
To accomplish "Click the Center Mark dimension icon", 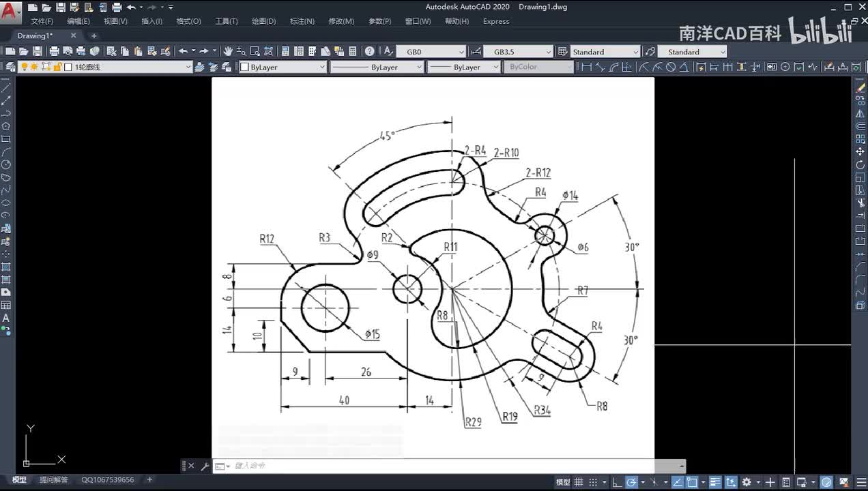I will pyautogui.click(x=785, y=67).
